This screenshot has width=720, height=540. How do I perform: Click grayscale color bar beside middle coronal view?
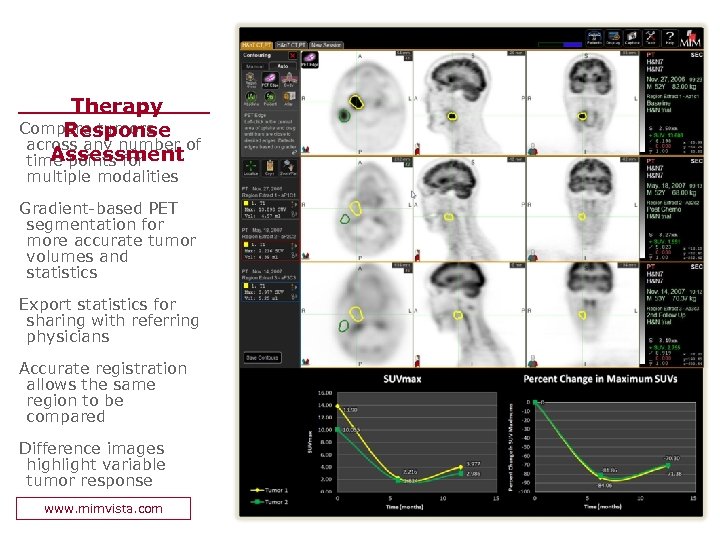coord(642,209)
